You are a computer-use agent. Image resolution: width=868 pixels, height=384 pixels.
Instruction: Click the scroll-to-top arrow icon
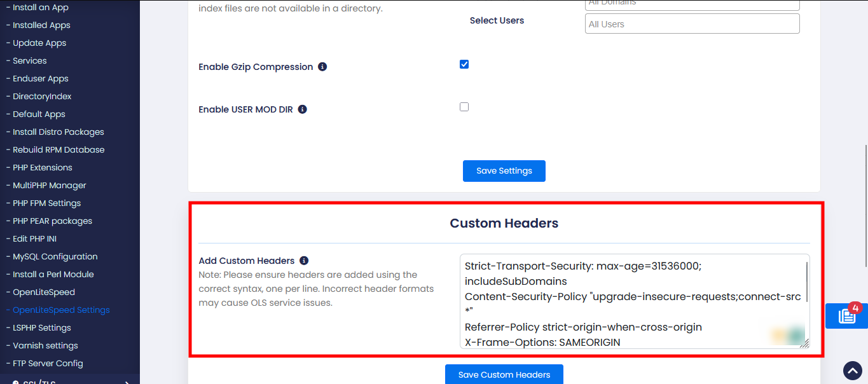852,371
